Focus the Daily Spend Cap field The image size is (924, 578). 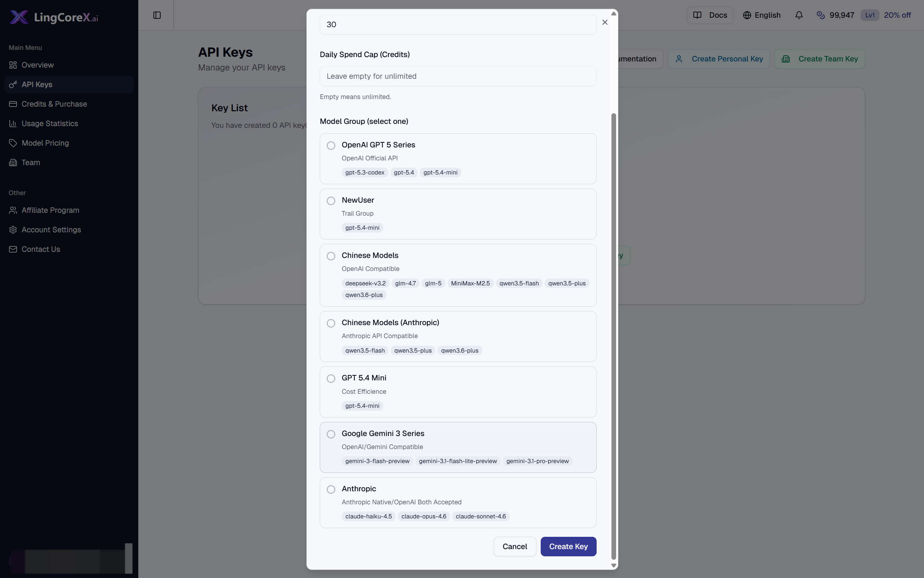tap(458, 76)
